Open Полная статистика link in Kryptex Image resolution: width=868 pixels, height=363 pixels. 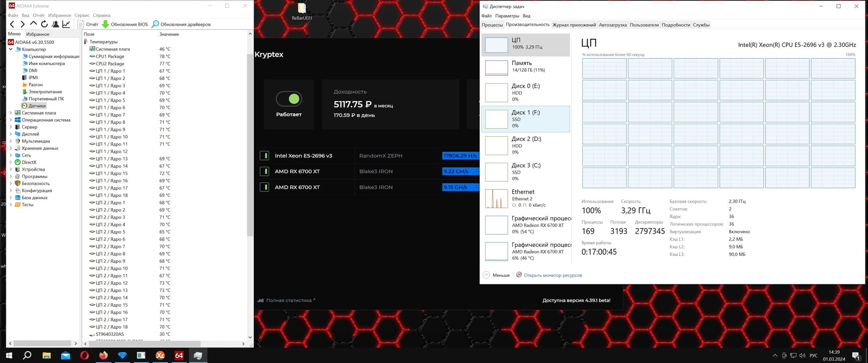pos(287,300)
